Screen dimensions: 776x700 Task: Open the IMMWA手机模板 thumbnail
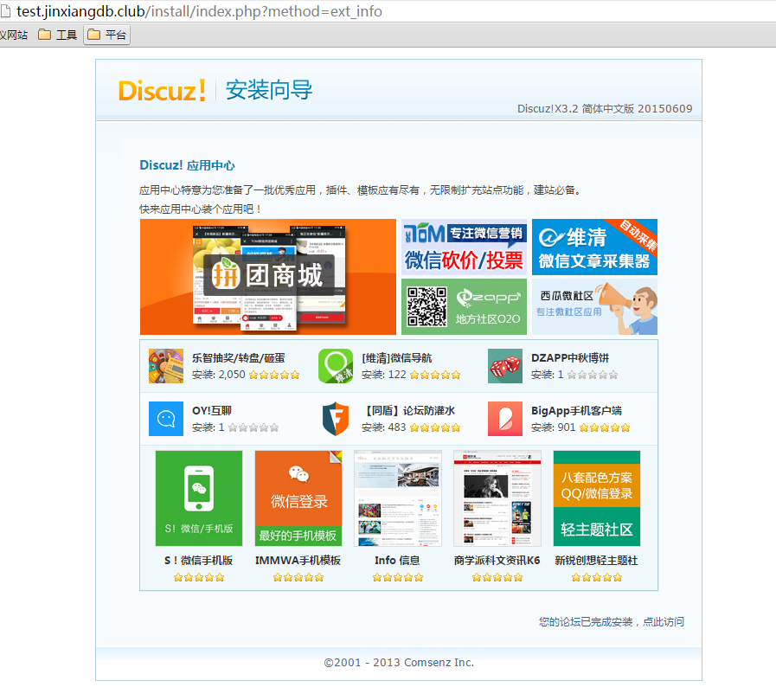pyautogui.click(x=298, y=498)
